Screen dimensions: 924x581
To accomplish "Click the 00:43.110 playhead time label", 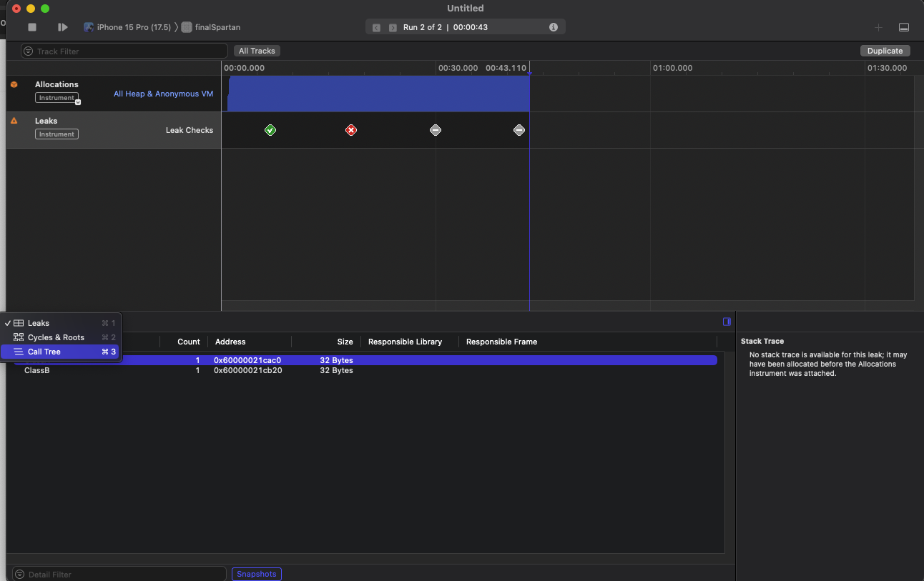I will click(x=506, y=68).
